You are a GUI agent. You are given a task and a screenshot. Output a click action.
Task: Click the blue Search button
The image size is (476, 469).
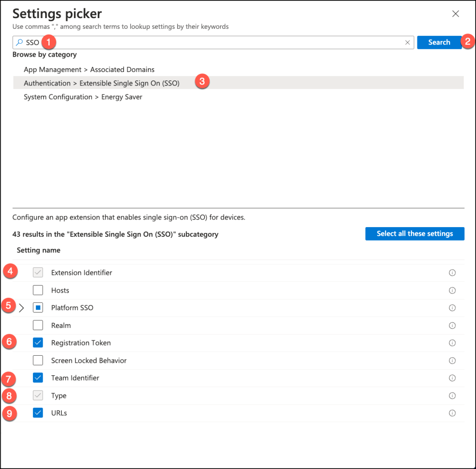[x=439, y=42]
